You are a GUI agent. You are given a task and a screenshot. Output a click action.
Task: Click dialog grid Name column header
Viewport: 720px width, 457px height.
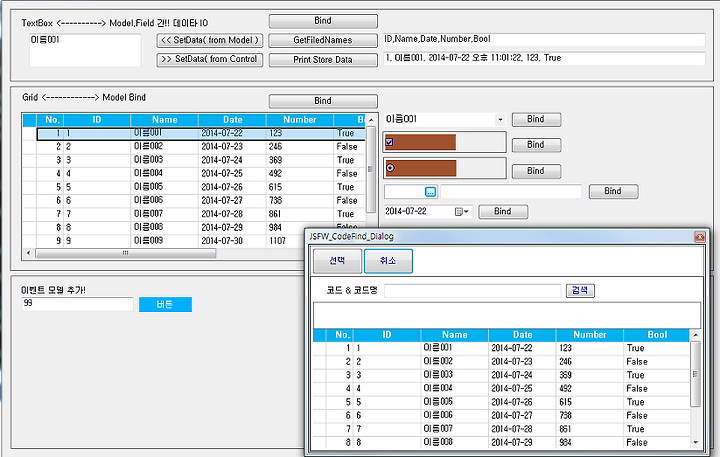pyautogui.click(x=455, y=335)
